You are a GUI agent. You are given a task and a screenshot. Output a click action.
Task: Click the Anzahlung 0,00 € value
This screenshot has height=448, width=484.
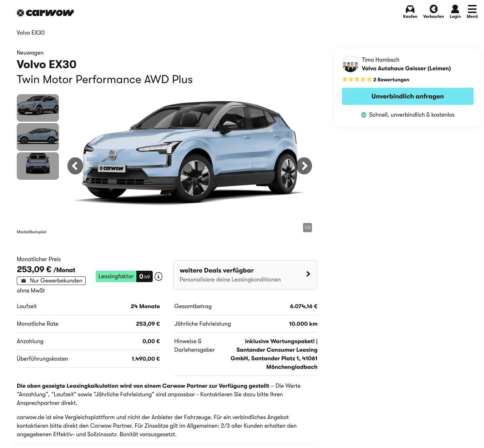point(151,341)
